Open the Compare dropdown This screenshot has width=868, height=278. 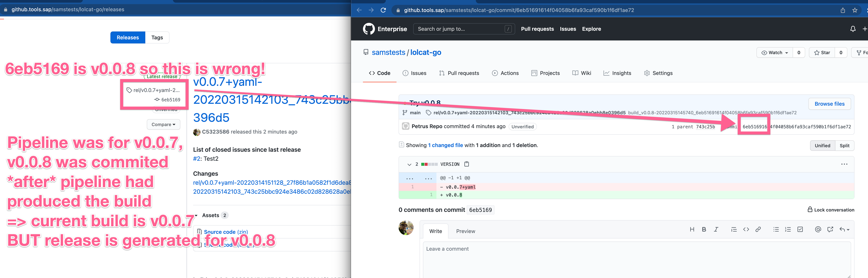pos(163,124)
